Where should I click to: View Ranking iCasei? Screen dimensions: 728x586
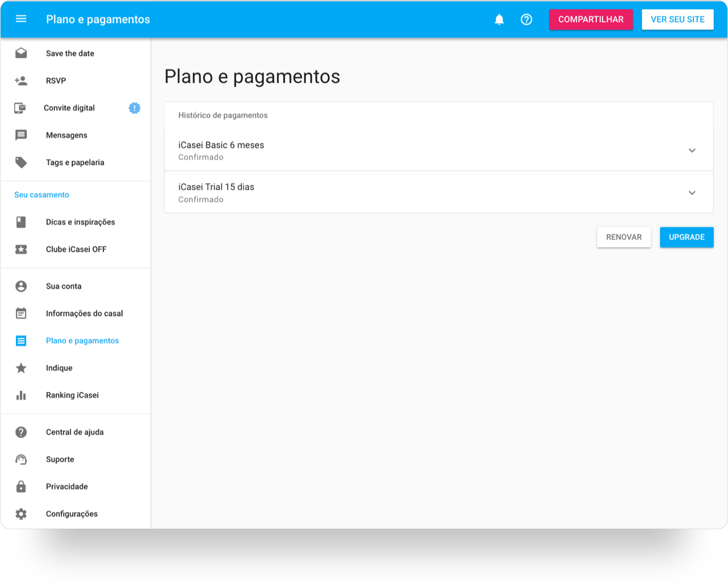(x=76, y=395)
